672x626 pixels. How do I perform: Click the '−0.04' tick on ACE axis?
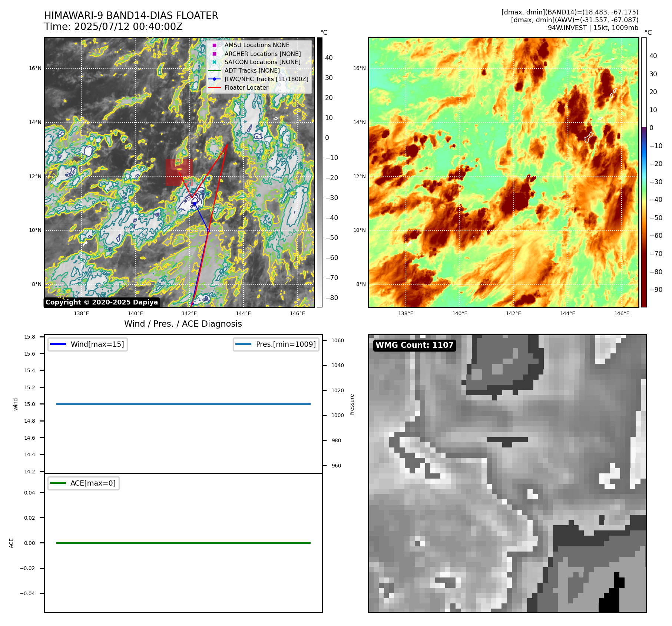click(x=27, y=593)
